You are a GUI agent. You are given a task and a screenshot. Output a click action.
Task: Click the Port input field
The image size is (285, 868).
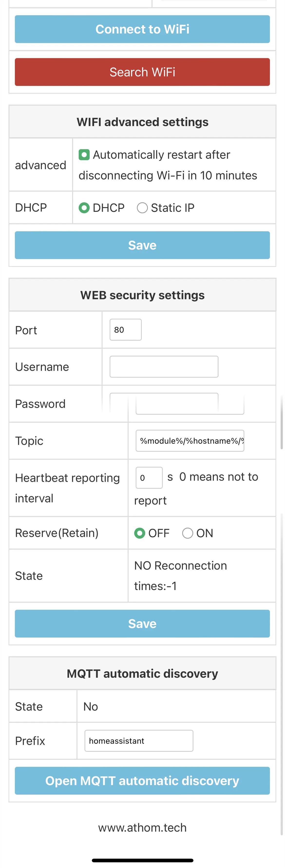(x=125, y=330)
